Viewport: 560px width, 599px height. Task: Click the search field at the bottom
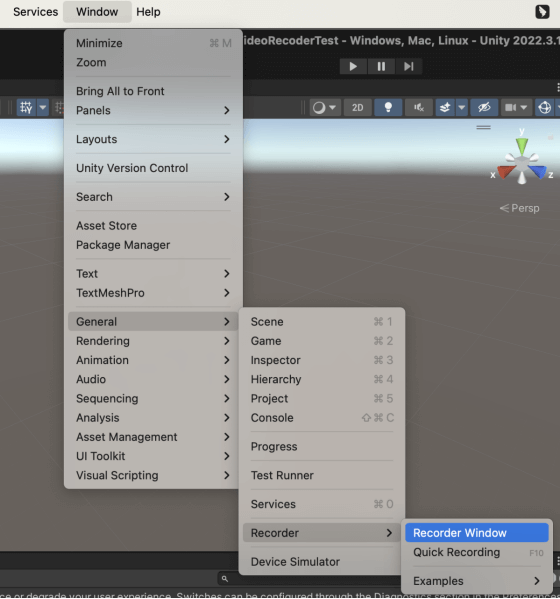click(309, 579)
